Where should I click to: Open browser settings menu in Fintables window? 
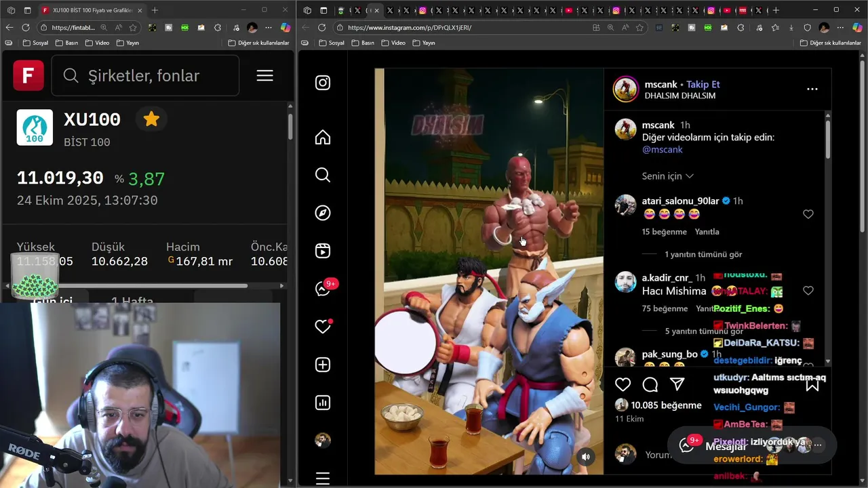(x=269, y=27)
